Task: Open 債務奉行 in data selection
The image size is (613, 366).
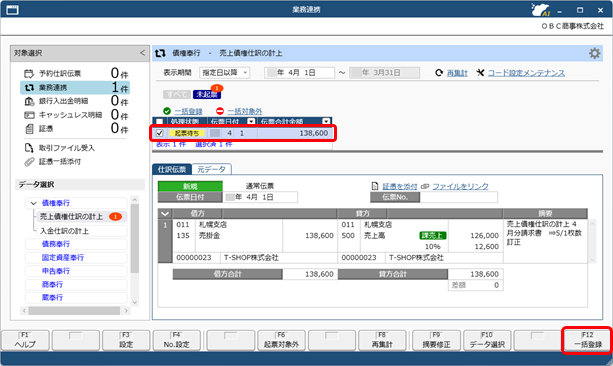Action: (76, 244)
